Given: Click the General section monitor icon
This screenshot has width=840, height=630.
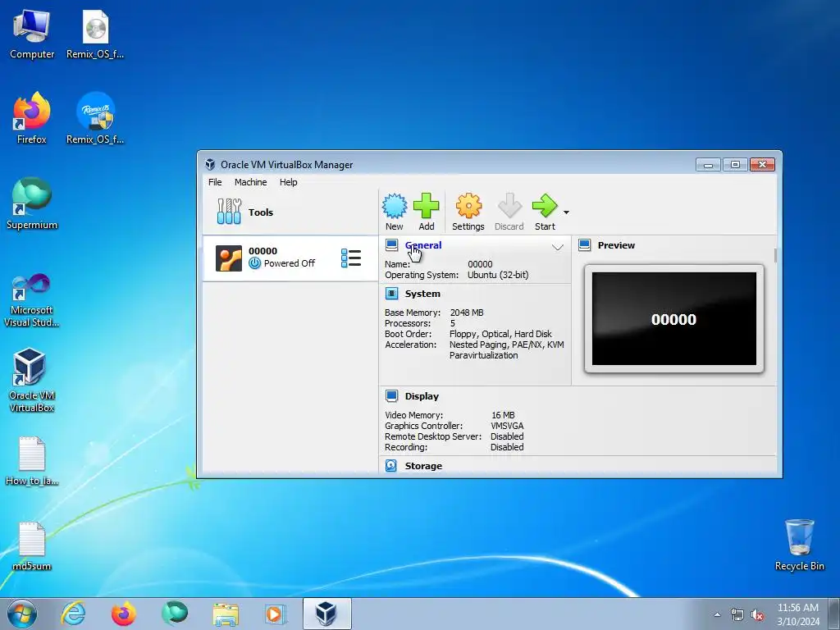Looking at the screenshot, I should pos(391,245).
